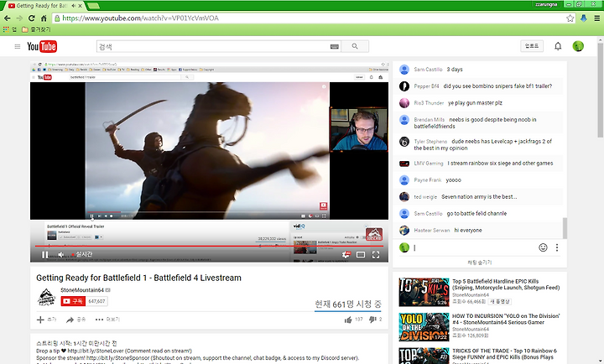Hide the chat via link under chat
The image size is (604, 364).
click(x=480, y=263)
